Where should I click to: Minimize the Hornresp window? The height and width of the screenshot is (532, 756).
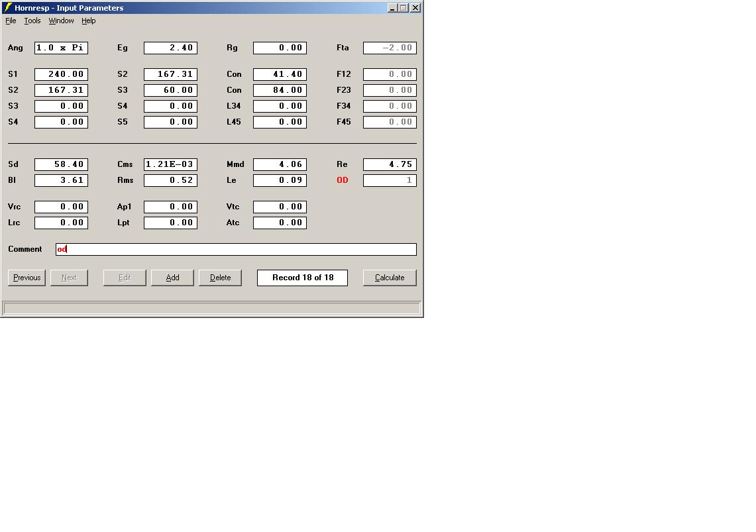point(392,8)
